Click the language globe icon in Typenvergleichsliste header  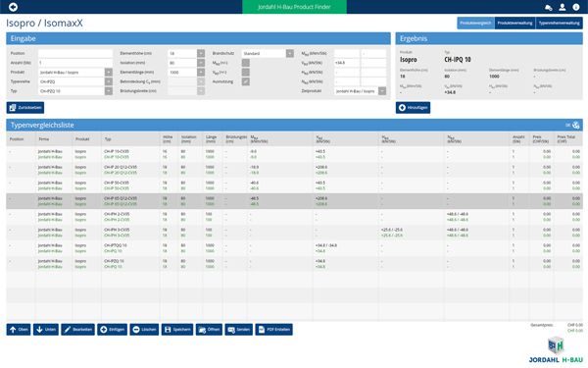point(576,125)
